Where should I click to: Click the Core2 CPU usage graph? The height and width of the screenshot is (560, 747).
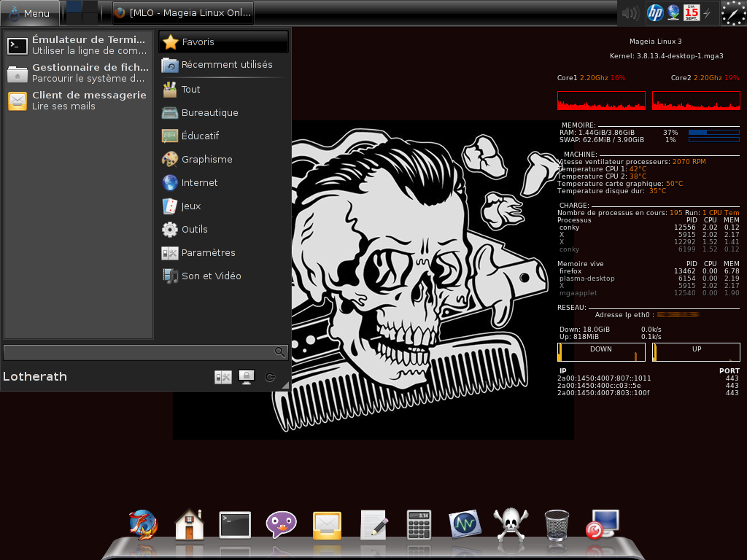tap(696, 101)
